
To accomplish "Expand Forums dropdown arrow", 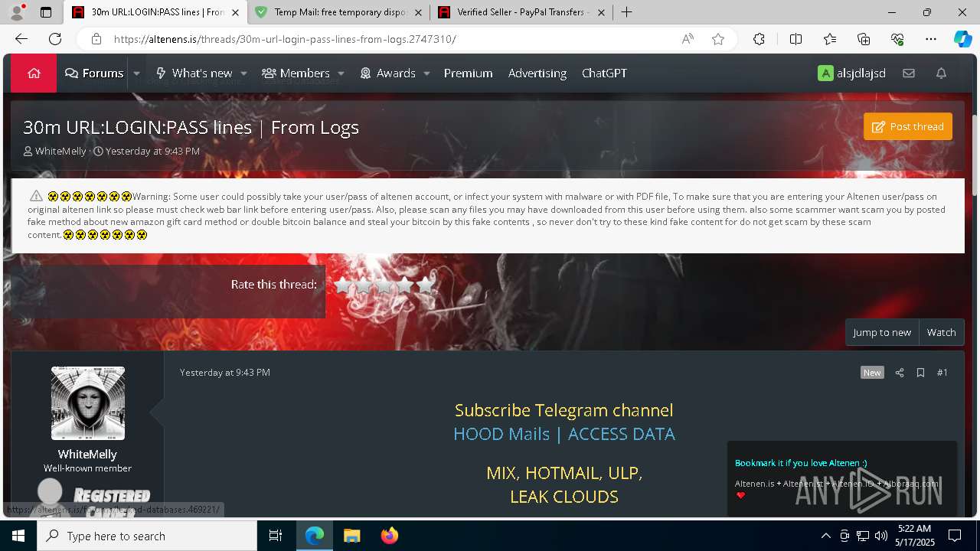I will click(x=136, y=73).
